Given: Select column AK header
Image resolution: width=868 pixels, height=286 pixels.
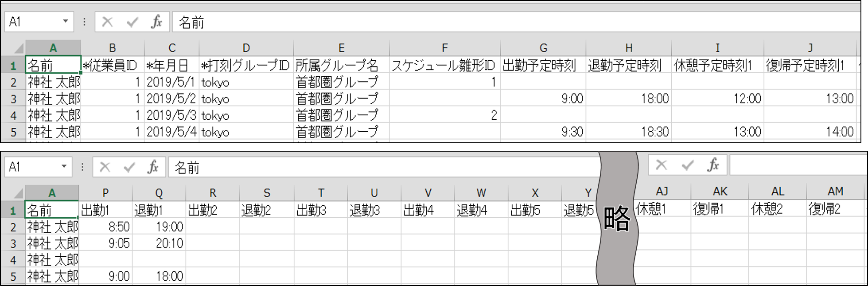Looking at the screenshot, I should click(x=720, y=191).
